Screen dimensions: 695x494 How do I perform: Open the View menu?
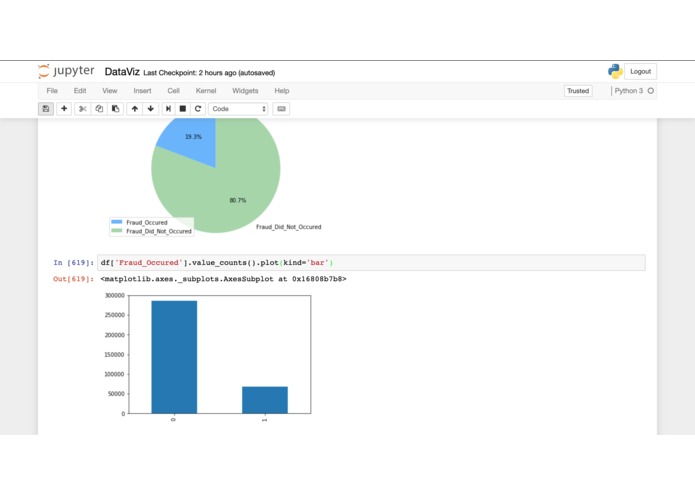109,91
